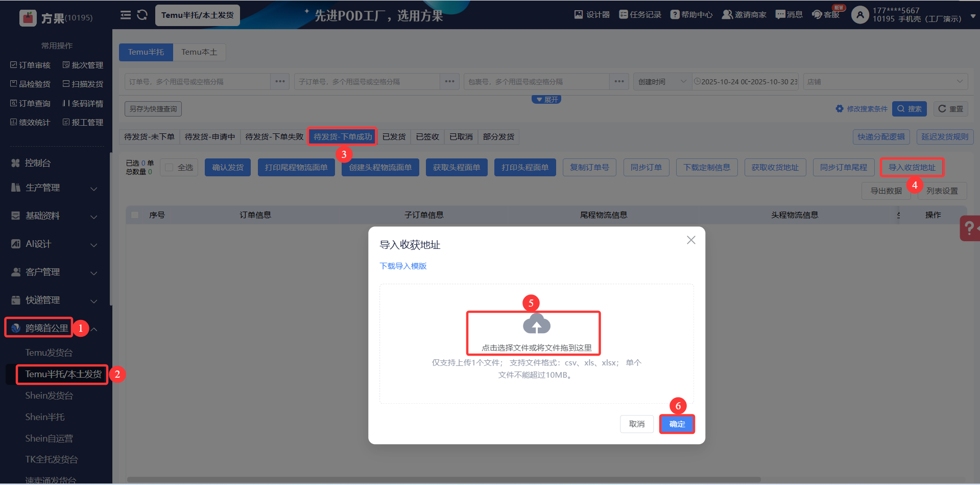Open 扫描发货 quick action
This screenshot has width=980, height=485.
[83, 84]
